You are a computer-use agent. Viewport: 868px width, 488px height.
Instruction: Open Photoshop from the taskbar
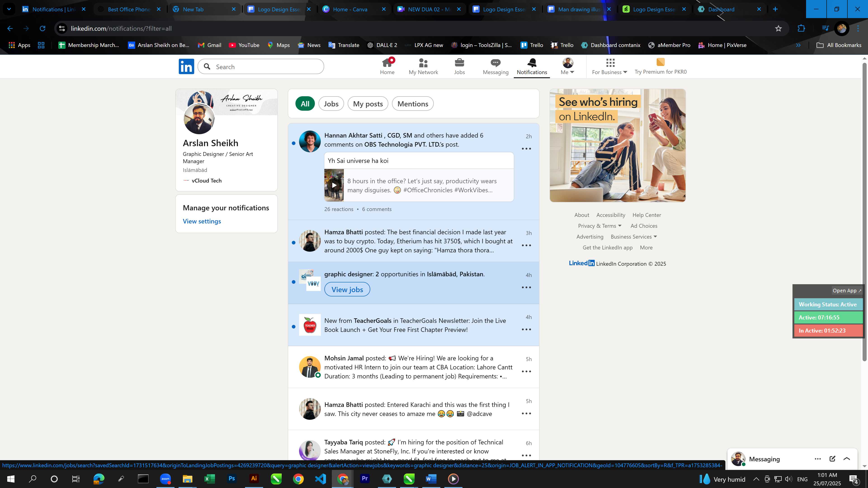[x=232, y=479]
